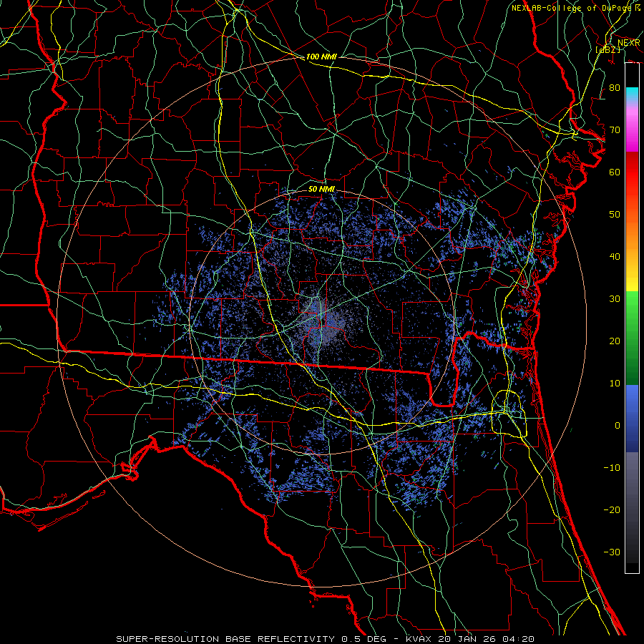Click the Super-Resolution Base Reflectivity caption
This screenshot has width=644, height=644.
click(x=326, y=639)
